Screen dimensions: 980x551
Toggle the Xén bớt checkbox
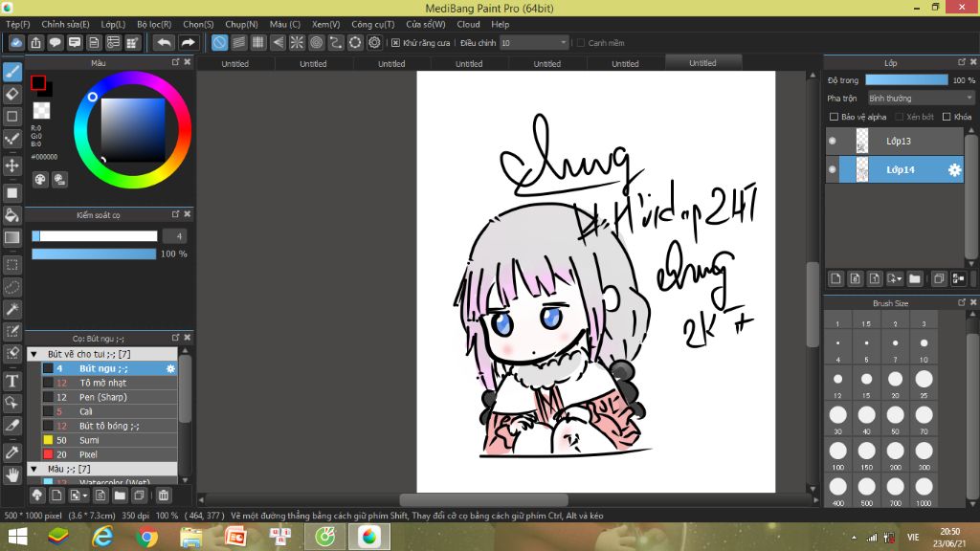click(x=900, y=117)
